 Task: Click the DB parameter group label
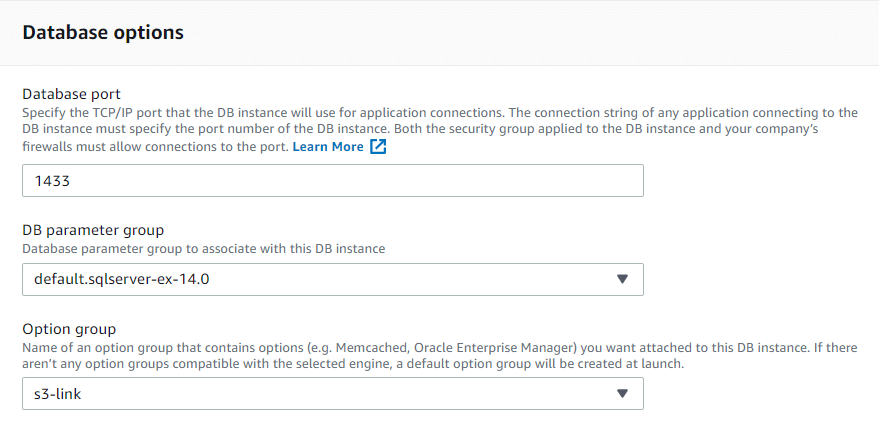93,230
